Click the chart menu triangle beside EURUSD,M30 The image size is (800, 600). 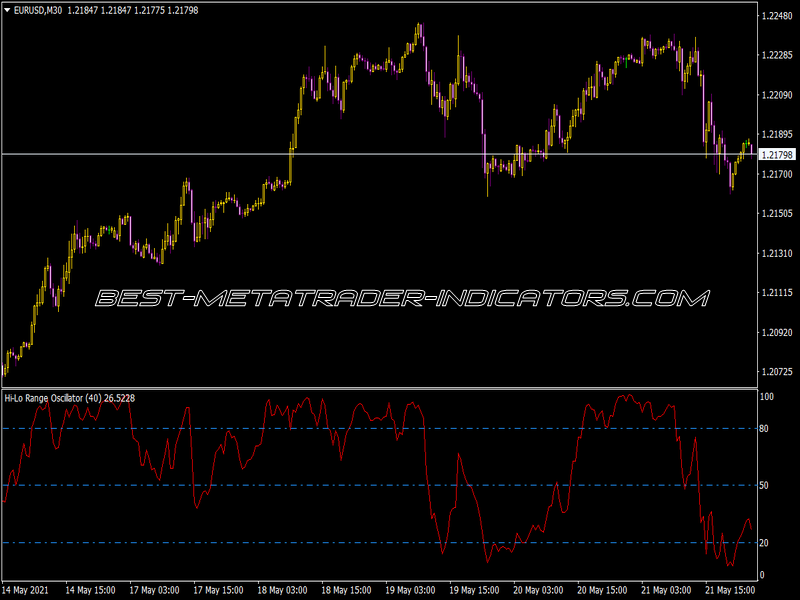click(7, 10)
